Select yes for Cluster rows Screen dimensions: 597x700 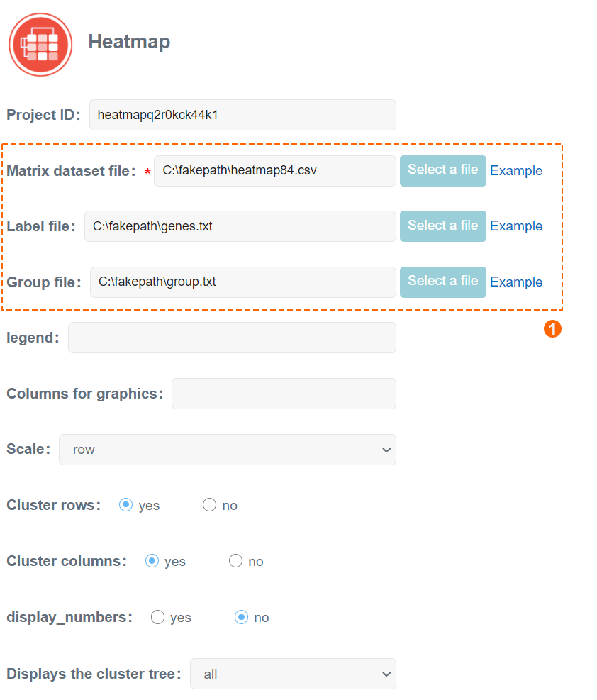point(125,505)
